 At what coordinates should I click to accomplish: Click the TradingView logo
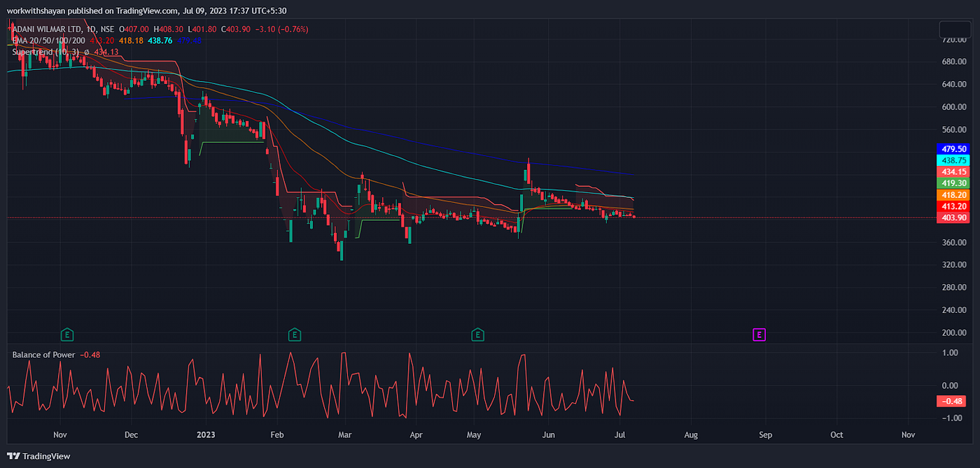coord(40,456)
